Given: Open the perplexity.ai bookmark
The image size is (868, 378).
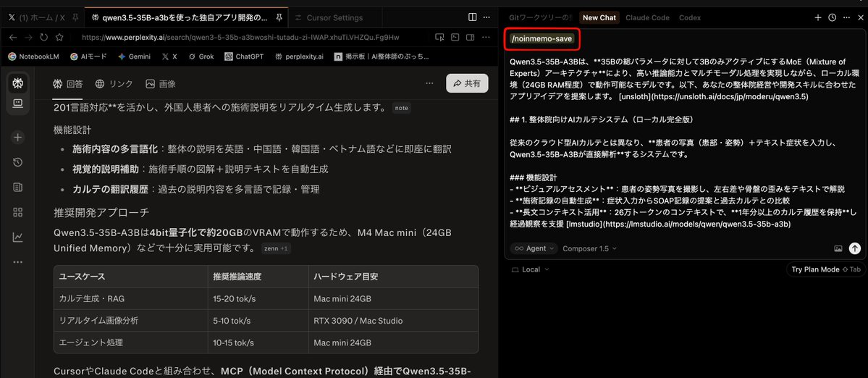Looking at the screenshot, I should pyautogui.click(x=300, y=56).
